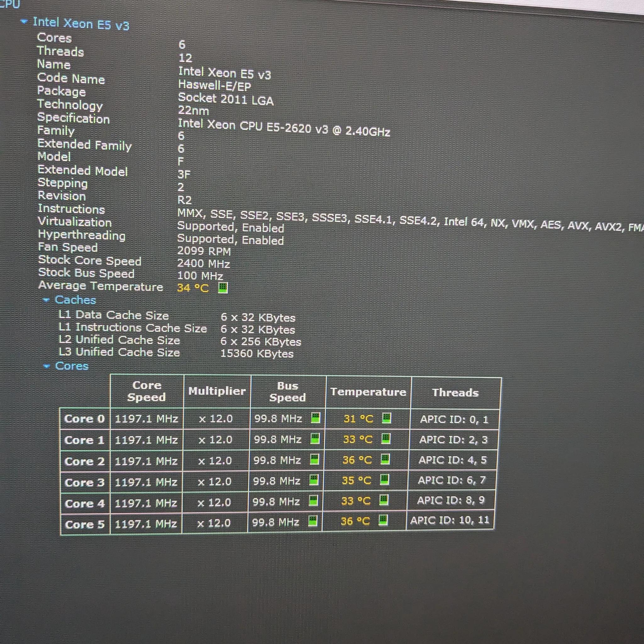The height and width of the screenshot is (644, 644).
Task: Click the Core 2 bus speed graph icon
Action: 314,460
